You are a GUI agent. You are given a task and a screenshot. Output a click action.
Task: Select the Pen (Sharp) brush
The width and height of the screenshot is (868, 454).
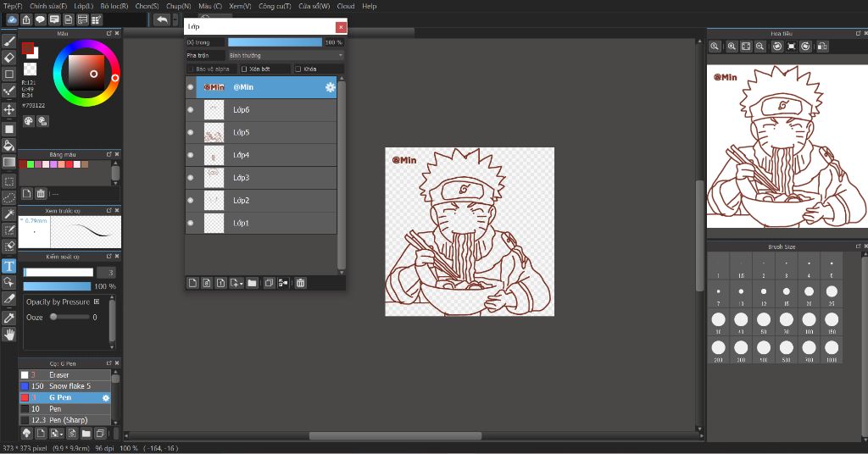click(64, 420)
